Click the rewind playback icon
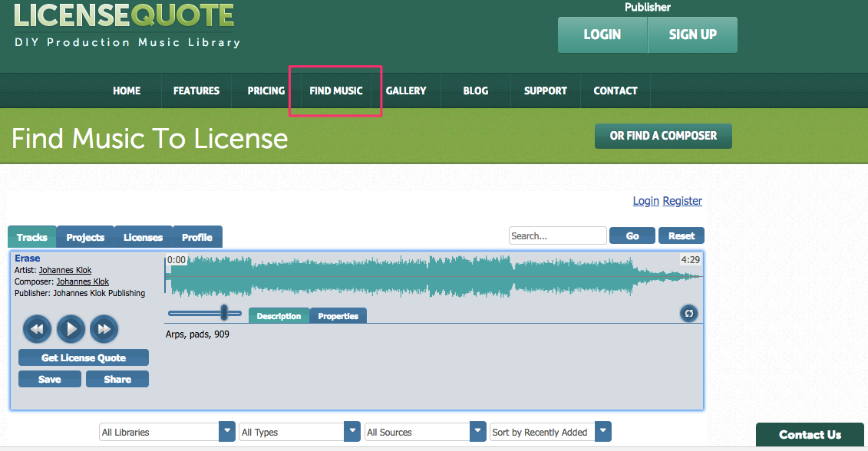 [37, 328]
